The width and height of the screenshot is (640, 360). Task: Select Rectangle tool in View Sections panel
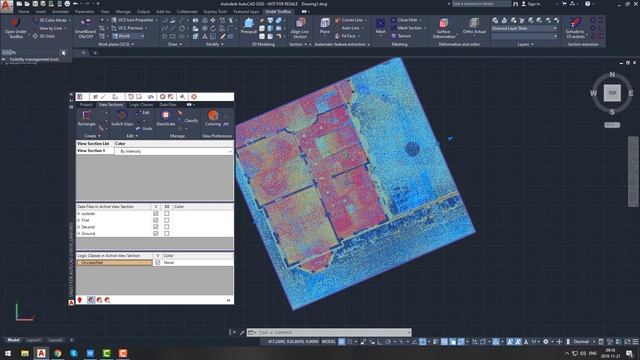[87, 118]
